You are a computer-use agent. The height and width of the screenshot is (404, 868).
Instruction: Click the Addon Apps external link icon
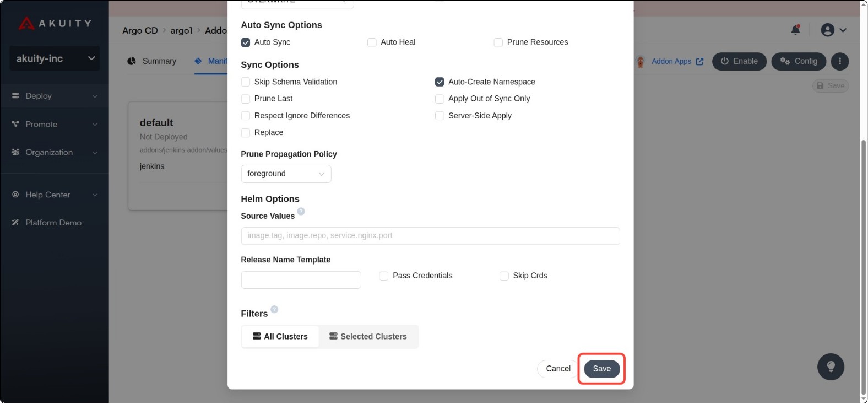pos(699,62)
